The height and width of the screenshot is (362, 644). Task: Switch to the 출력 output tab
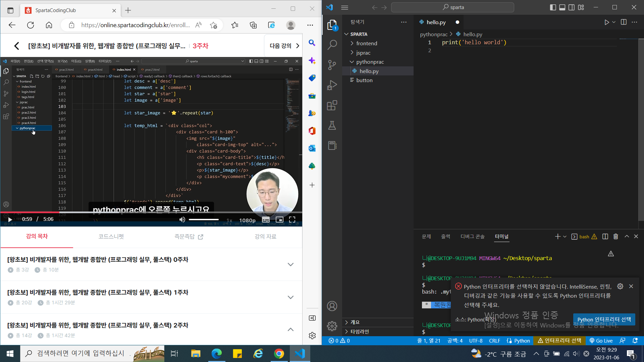point(445,237)
